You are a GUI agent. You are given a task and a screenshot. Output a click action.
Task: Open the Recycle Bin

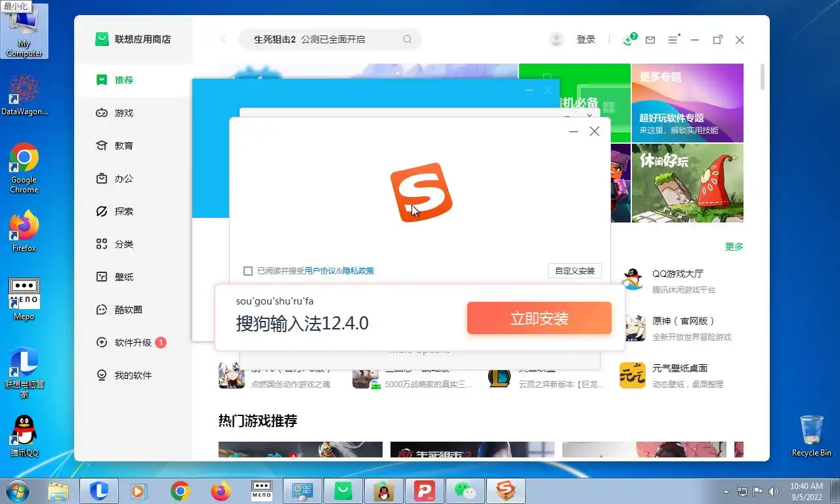click(x=812, y=436)
